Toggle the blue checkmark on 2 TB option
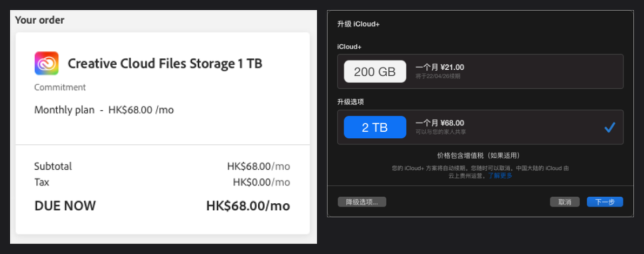This screenshot has width=644, height=254. click(609, 128)
